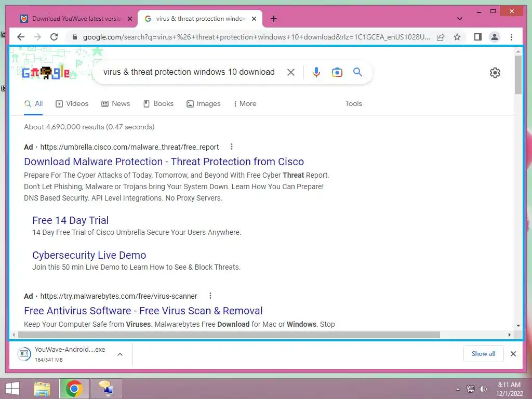The height and width of the screenshot is (399, 532).
Task: Click the scroll right arrow
Action: [x=509, y=335]
